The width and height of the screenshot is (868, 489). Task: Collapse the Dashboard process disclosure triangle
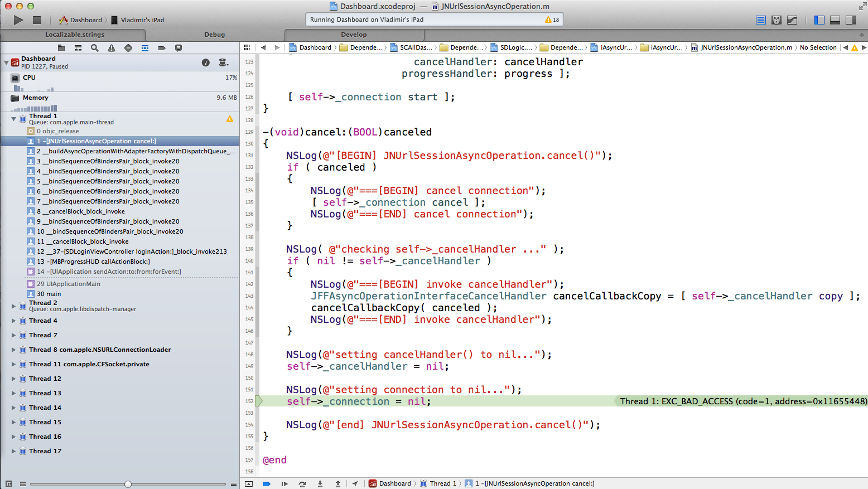(x=6, y=62)
